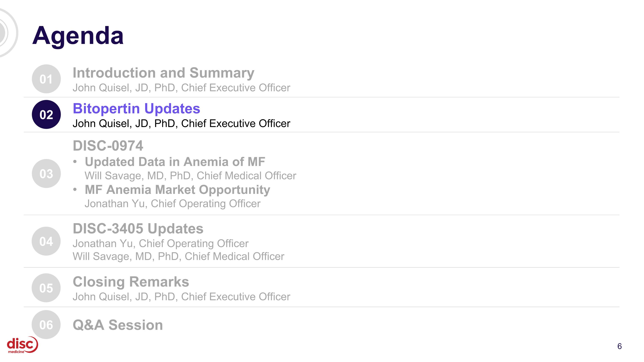Click the slide page number 6
The image size is (644, 362).
[x=619, y=346]
